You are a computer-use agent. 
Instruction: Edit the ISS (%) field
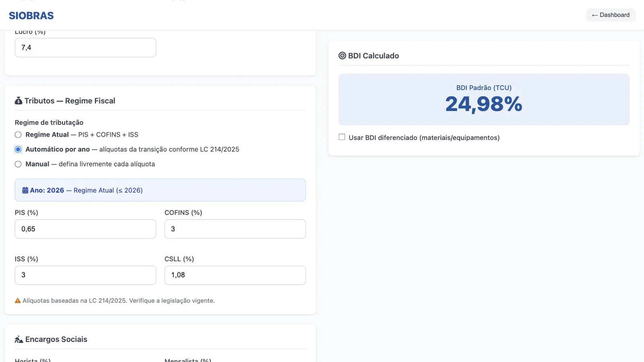[85, 275]
